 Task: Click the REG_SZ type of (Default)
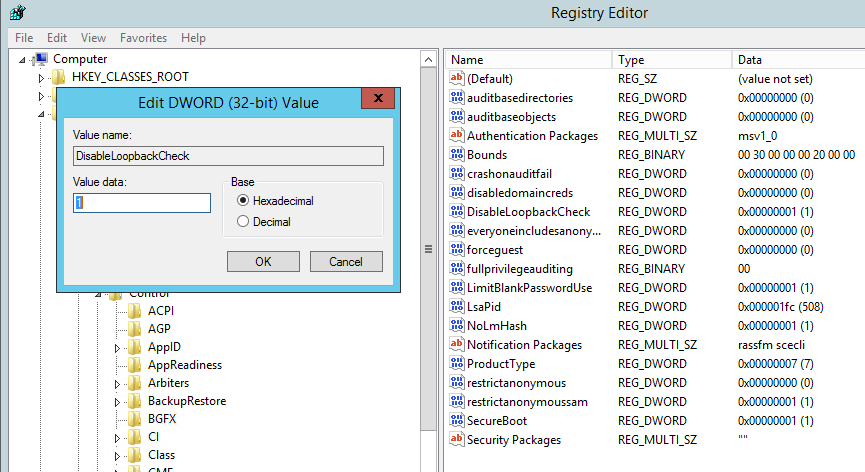637,79
